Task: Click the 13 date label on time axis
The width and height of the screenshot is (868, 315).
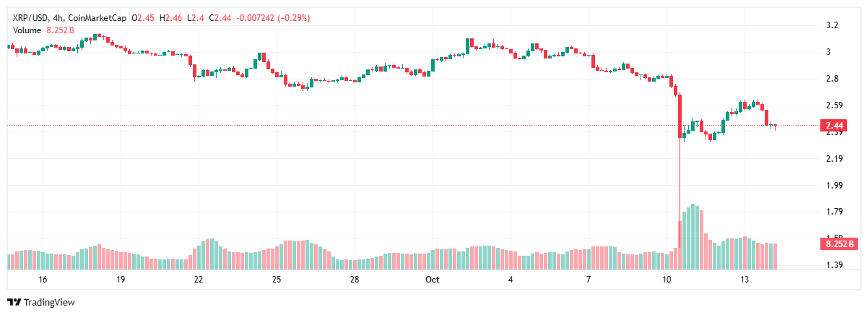Action: pyautogui.click(x=745, y=279)
